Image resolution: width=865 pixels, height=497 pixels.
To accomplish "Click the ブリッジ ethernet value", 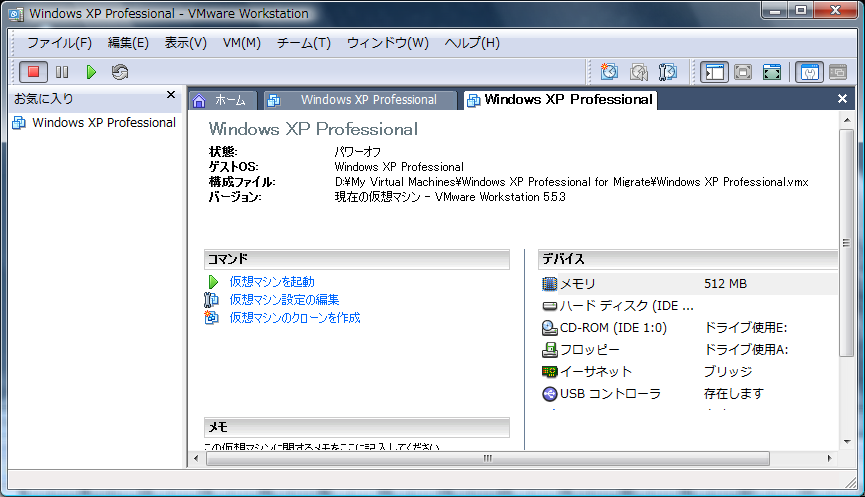I will click(728, 372).
